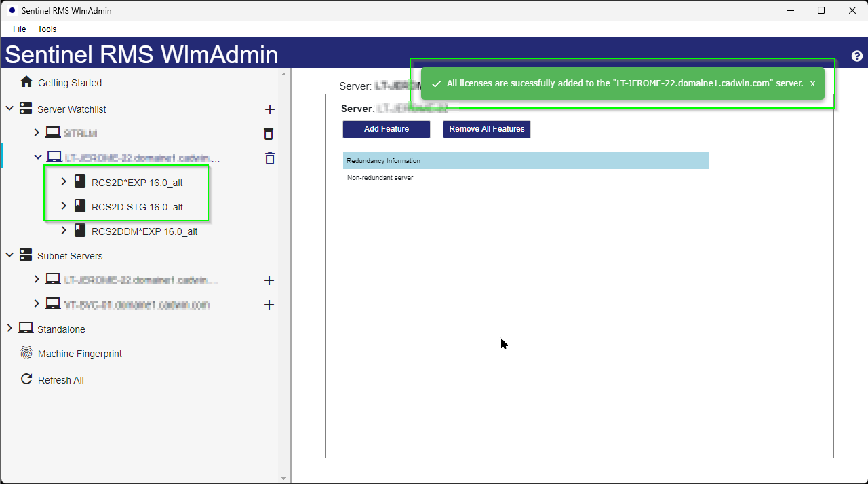
Task: Click the Standalone computer icon
Action: (x=26, y=329)
